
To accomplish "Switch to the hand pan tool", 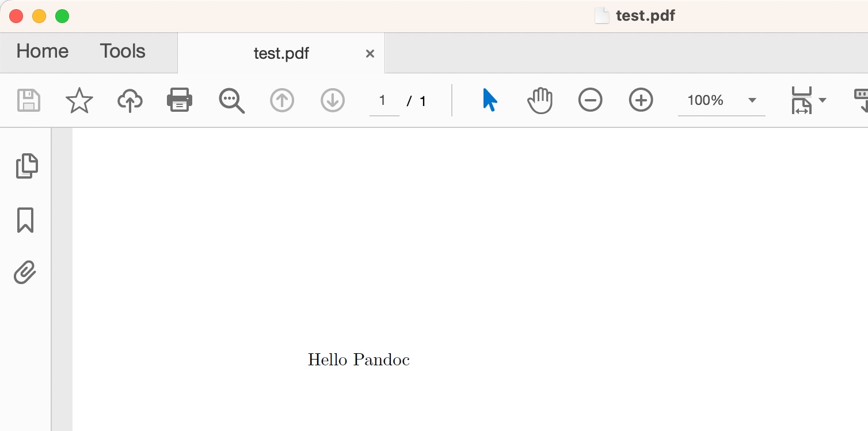I will [540, 101].
